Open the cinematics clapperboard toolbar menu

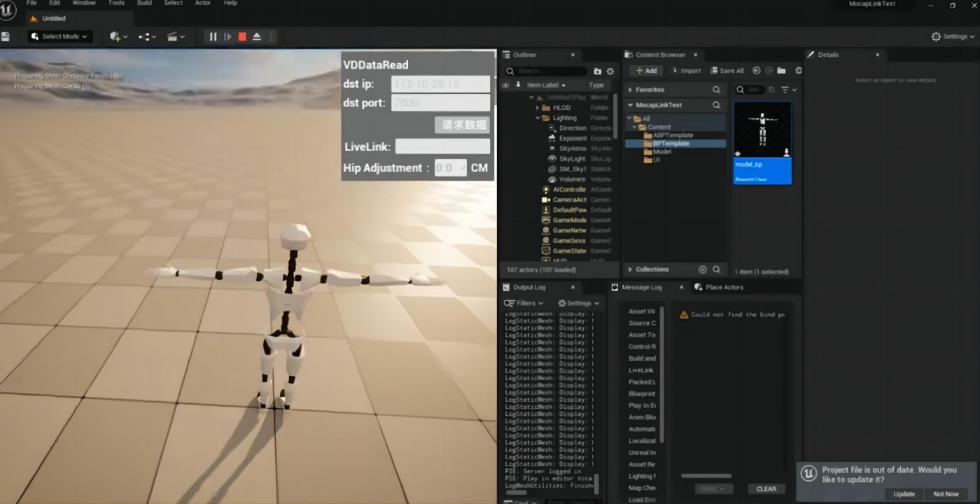(x=176, y=36)
